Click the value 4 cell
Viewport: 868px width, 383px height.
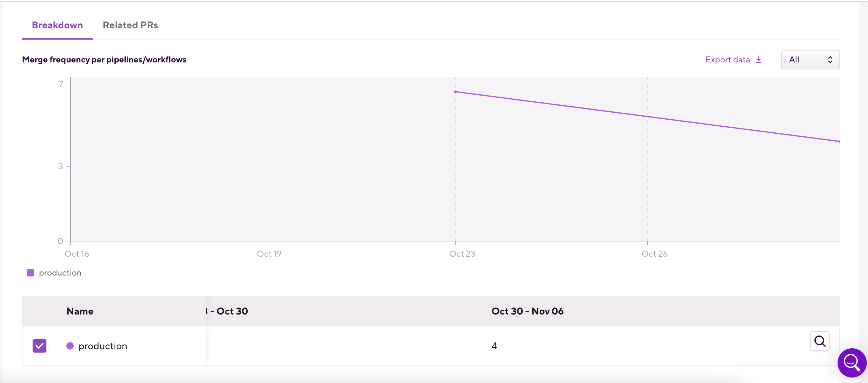point(494,346)
